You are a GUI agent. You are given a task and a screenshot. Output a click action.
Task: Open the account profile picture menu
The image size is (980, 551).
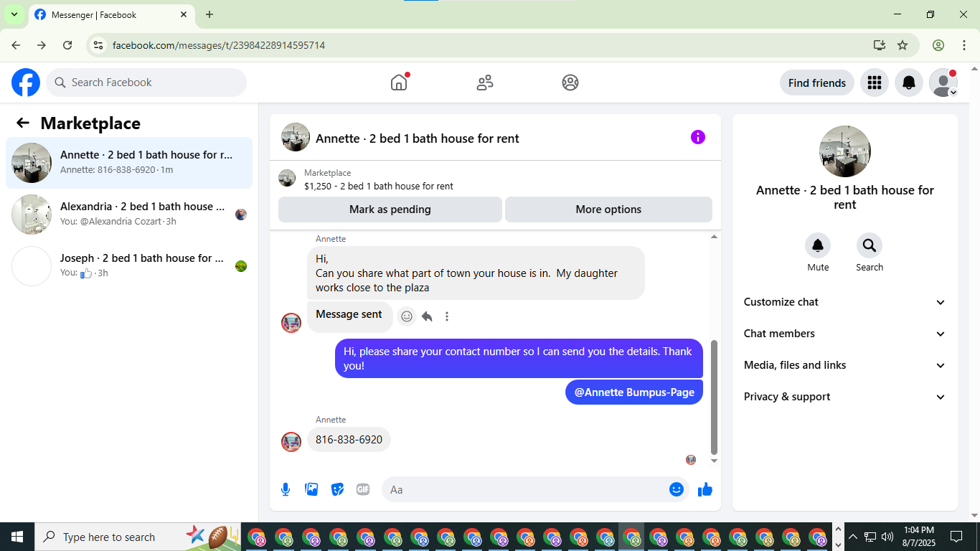point(943,83)
